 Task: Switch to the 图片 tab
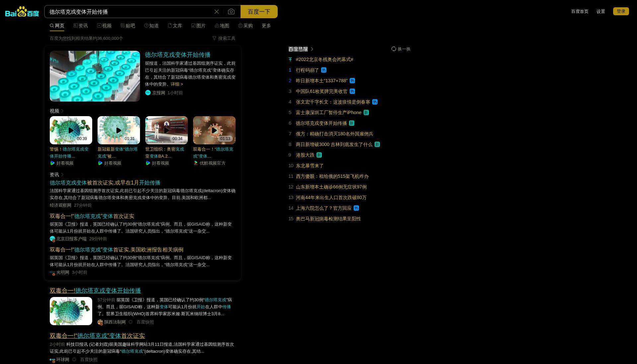tap(198, 26)
